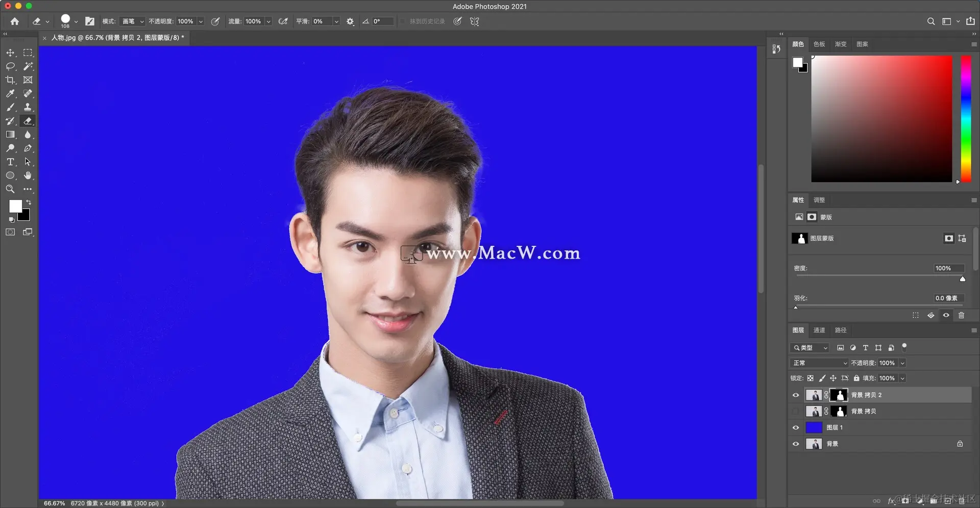Click the Share document icon
The image size is (980, 508).
pyautogui.click(x=970, y=21)
